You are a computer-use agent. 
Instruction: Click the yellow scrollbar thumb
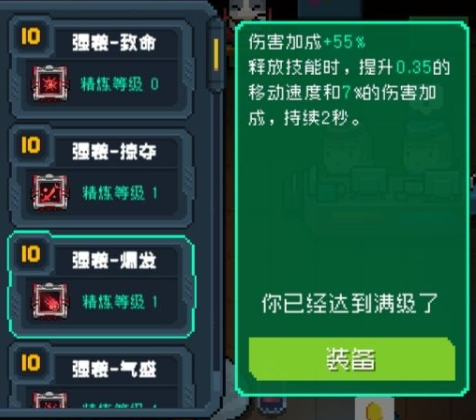(216, 55)
